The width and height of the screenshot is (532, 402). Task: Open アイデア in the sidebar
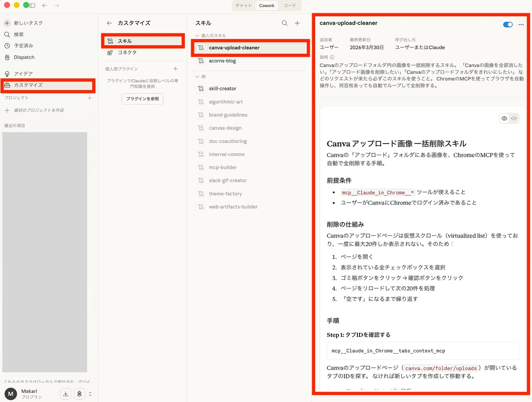pos(23,74)
